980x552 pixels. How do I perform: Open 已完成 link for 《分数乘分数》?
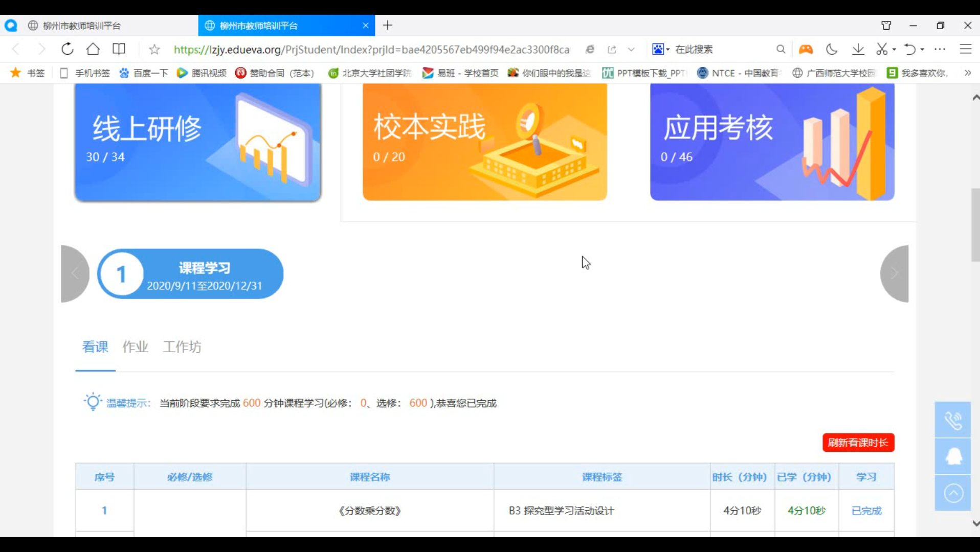click(x=866, y=510)
